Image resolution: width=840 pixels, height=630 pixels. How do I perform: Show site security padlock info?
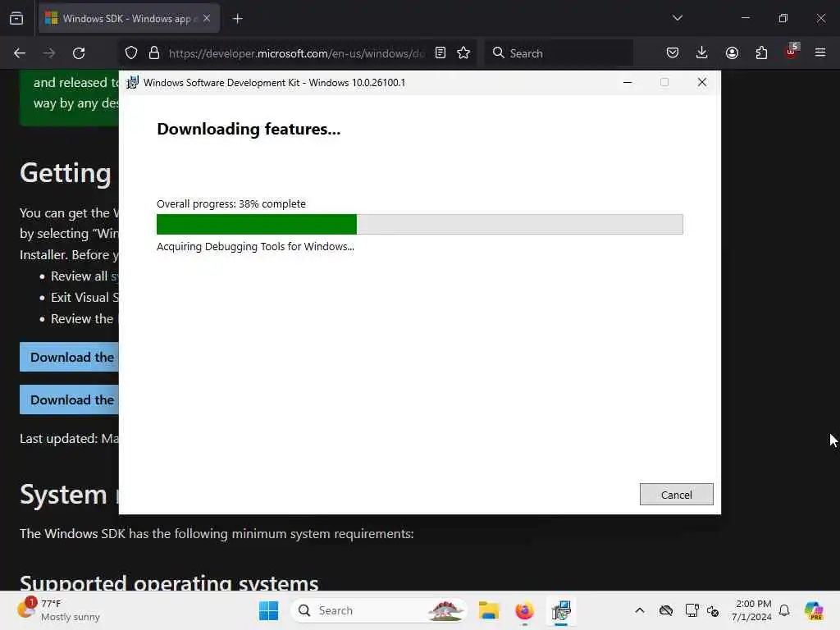(154, 53)
